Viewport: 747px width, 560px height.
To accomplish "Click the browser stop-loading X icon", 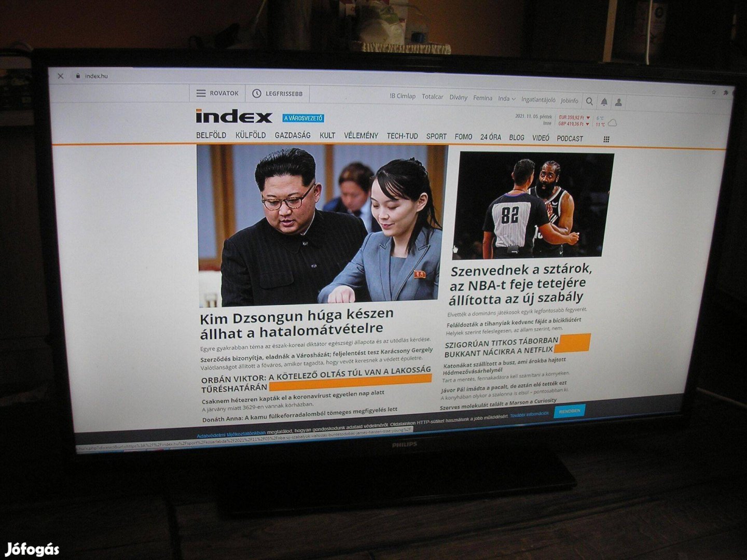I will click(61, 76).
